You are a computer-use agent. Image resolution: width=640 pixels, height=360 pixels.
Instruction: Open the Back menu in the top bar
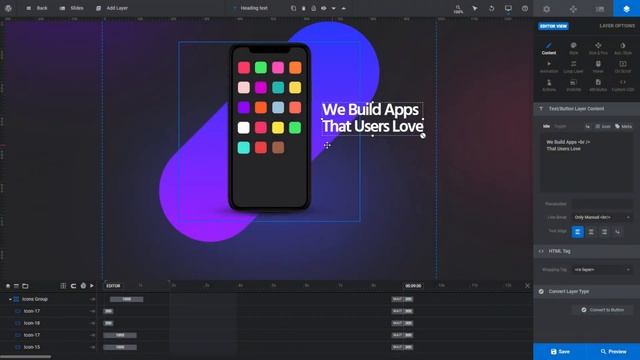[x=37, y=8]
